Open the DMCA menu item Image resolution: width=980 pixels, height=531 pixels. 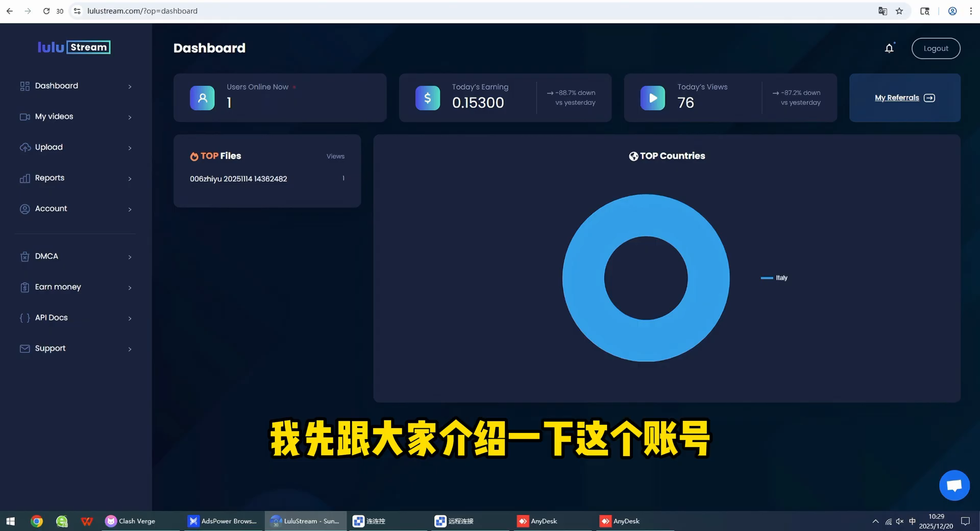pyautogui.click(x=76, y=256)
